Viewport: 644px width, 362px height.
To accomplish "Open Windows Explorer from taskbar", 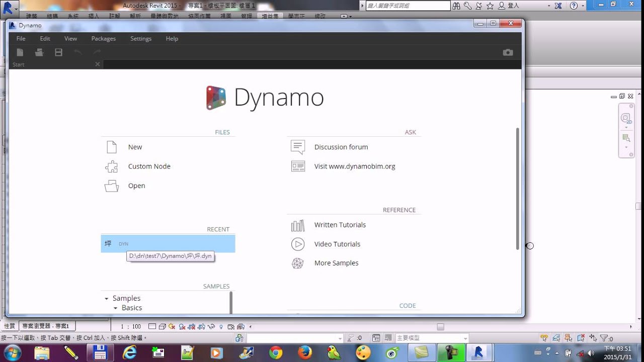I will (x=42, y=353).
